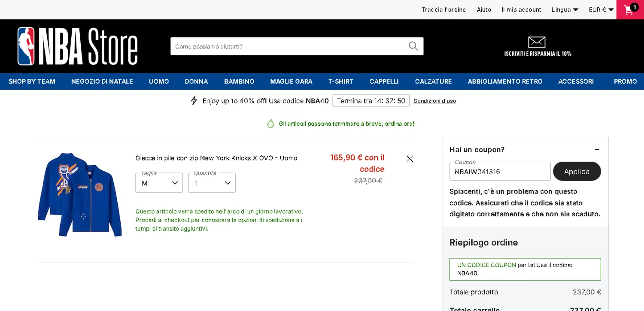Screen dimensions: 644x311
Task: Click the Applica coupon button
Action: (577, 172)
